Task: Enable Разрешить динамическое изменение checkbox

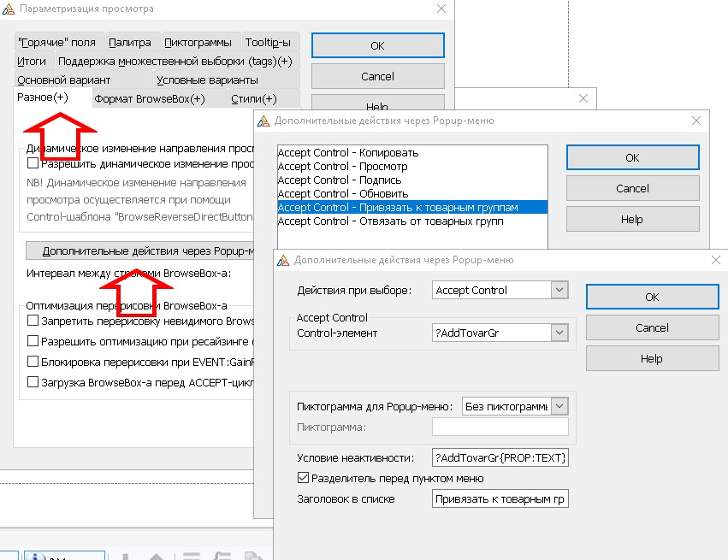Action: pyautogui.click(x=33, y=163)
